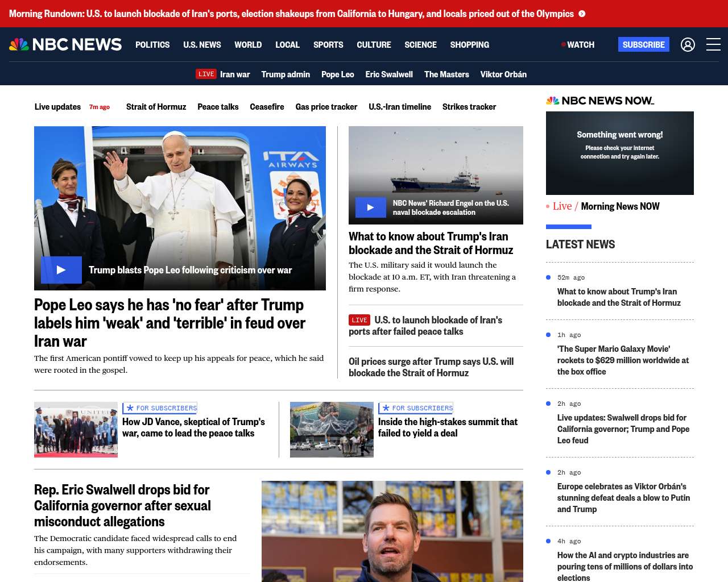Open the U.S. News section
This screenshot has height=582, width=728.
tap(202, 44)
